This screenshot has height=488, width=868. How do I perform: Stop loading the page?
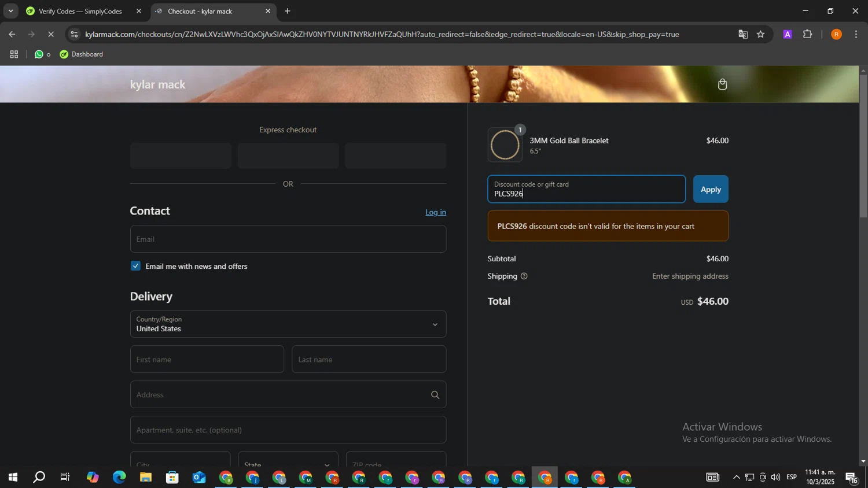click(50, 35)
